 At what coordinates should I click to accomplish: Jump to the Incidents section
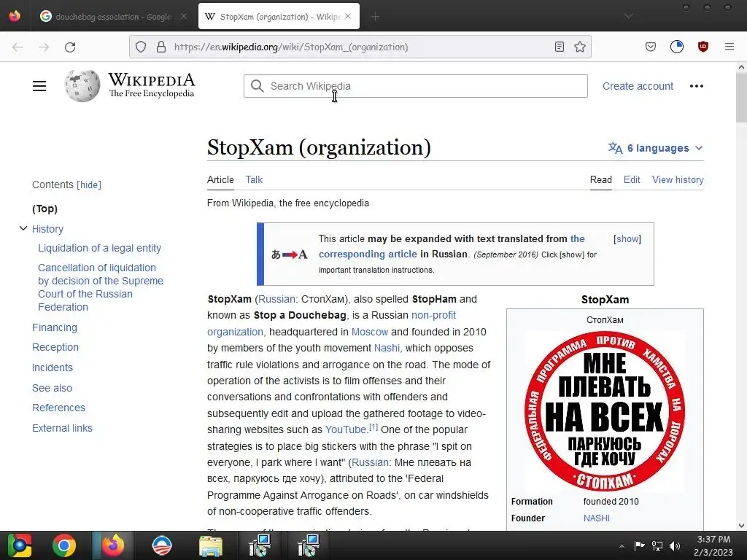[x=53, y=367]
